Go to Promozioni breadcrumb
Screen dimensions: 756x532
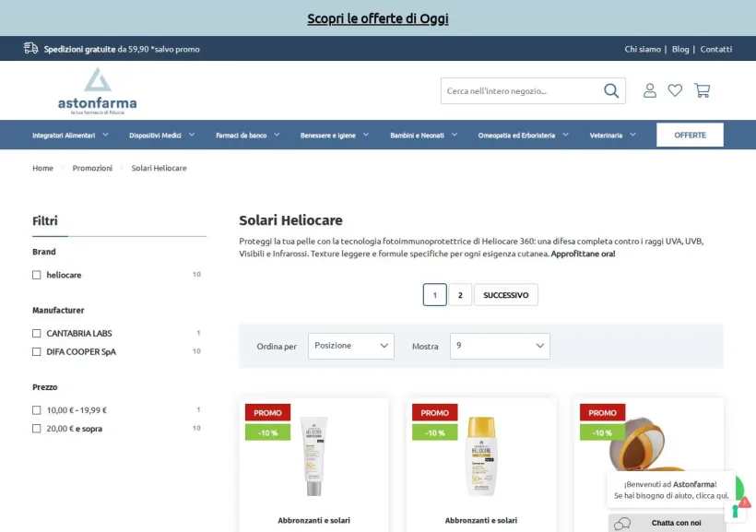(x=92, y=168)
